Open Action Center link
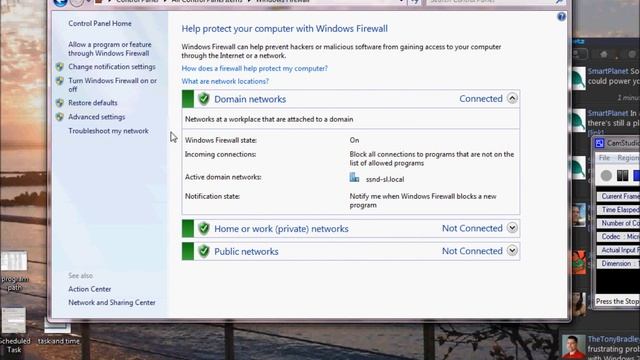 point(89,289)
